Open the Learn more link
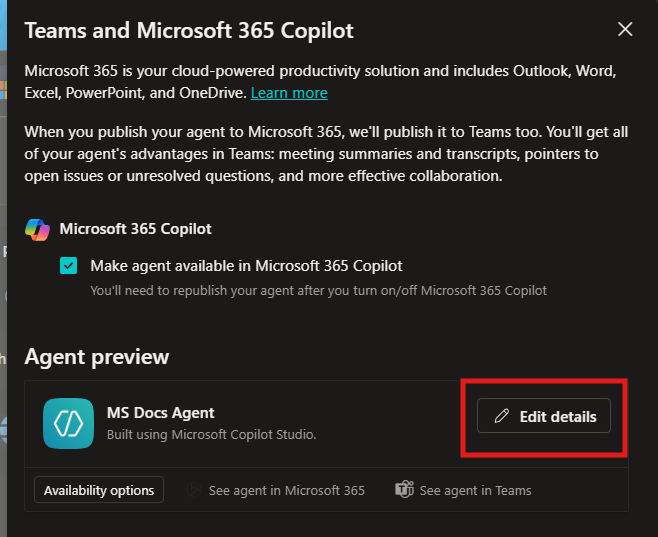This screenshot has height=537, width=658. [x=289, y=93]
